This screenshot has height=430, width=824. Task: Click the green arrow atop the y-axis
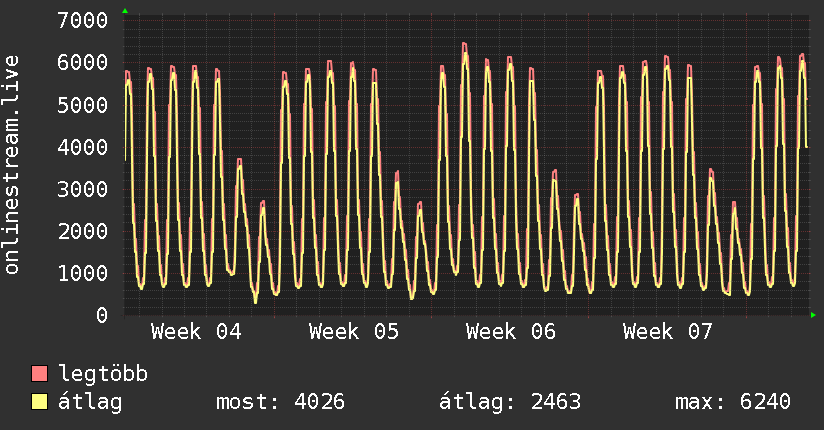tap(125, 11)
